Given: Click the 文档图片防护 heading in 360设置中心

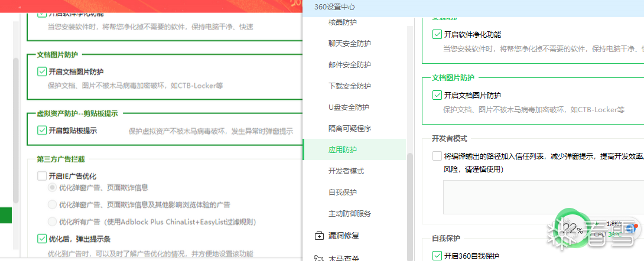Looking at the screenshot, I should (x=453, y=77).
